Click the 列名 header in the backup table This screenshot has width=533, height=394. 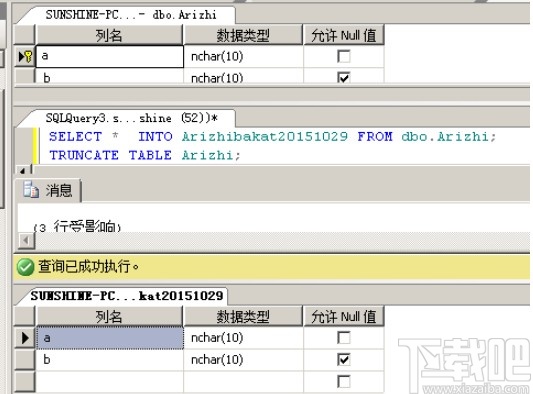point(109,316)
